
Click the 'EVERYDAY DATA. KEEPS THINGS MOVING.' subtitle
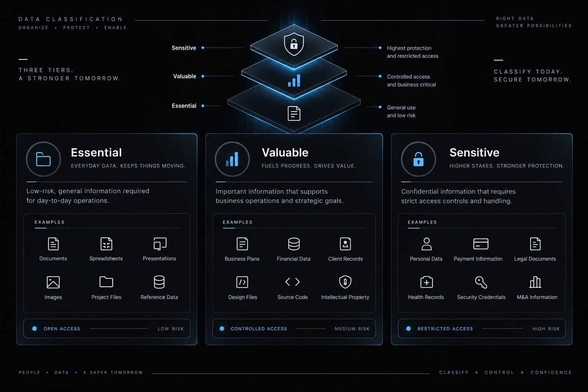pos(128,166)
